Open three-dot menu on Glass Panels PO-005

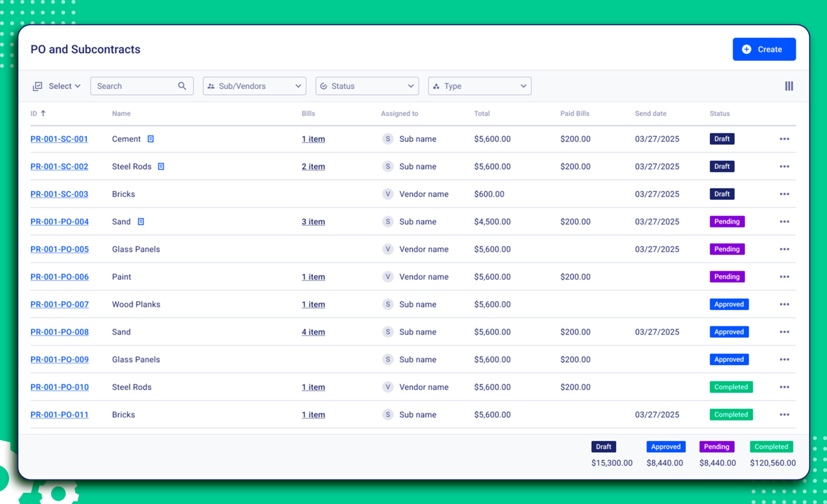[784, 249]
